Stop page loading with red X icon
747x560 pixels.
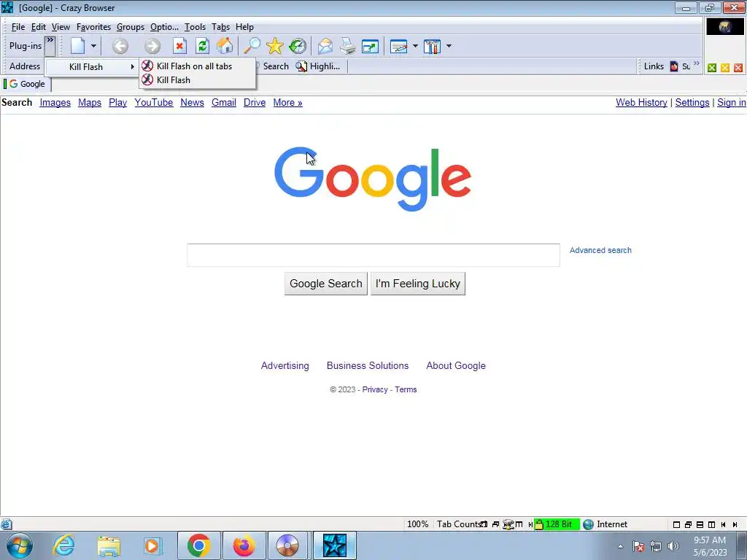179,46
